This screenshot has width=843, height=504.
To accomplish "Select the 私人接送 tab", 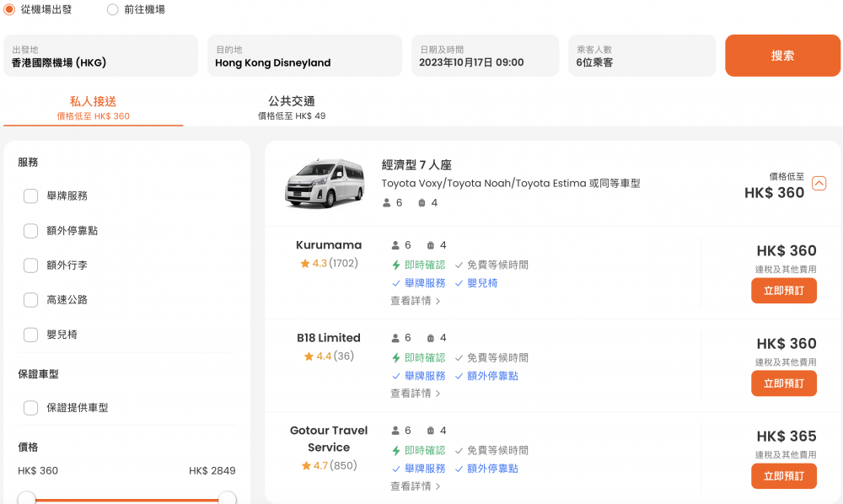I will tap(93, 107).
